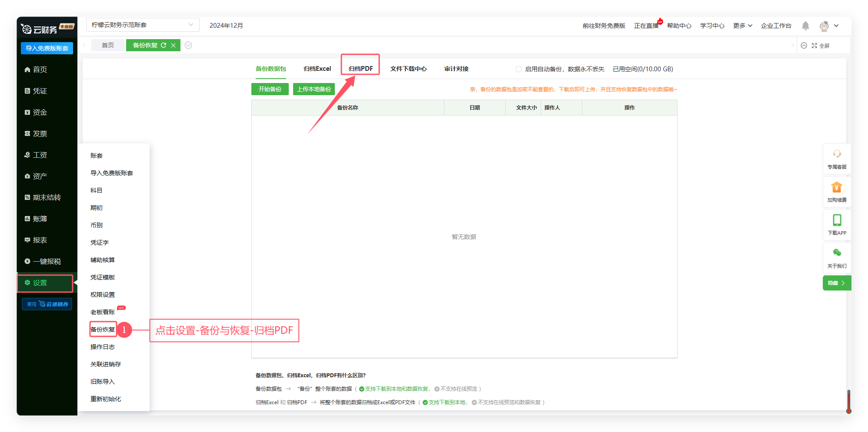Select 操作日志 in the settings submenu

103,347
